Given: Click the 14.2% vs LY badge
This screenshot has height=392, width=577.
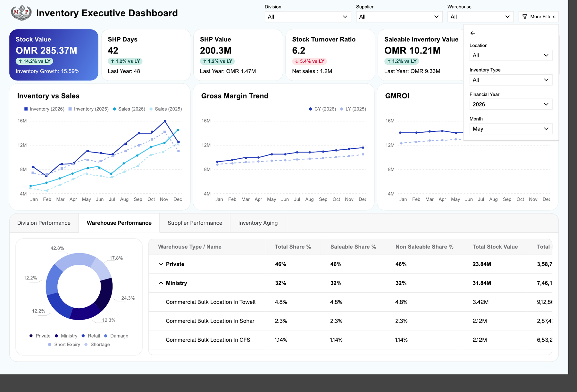Looking at the screenshot, I should pos(34,61).
